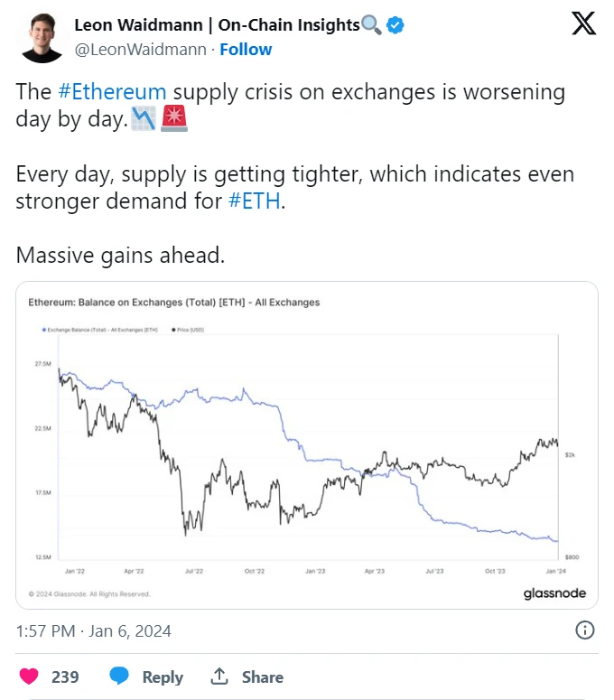Click the blue verified badge
This screenshot has height=700, width=614.
pos(395,25)
